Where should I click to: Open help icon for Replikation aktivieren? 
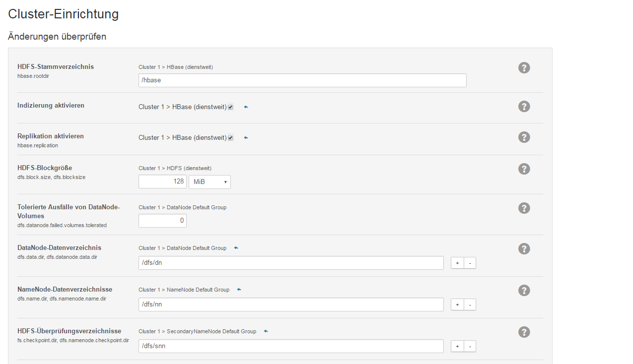pyautogui.click(x=524, y=137)
